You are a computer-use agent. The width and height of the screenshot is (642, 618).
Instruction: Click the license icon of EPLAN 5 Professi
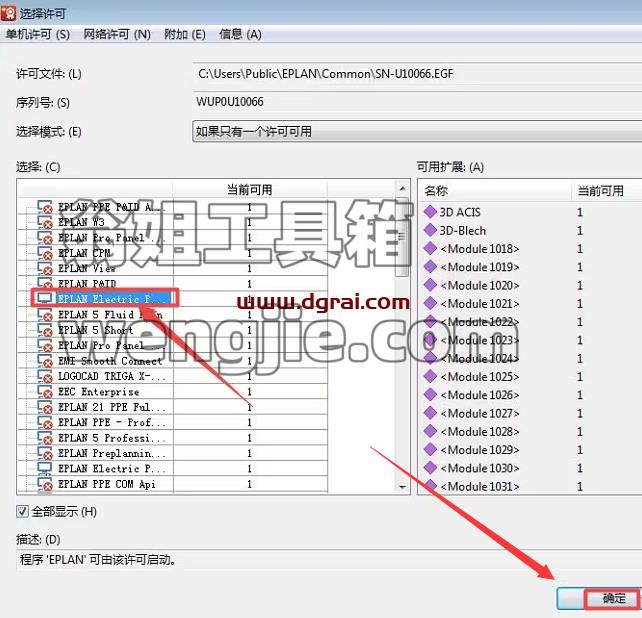45,438
